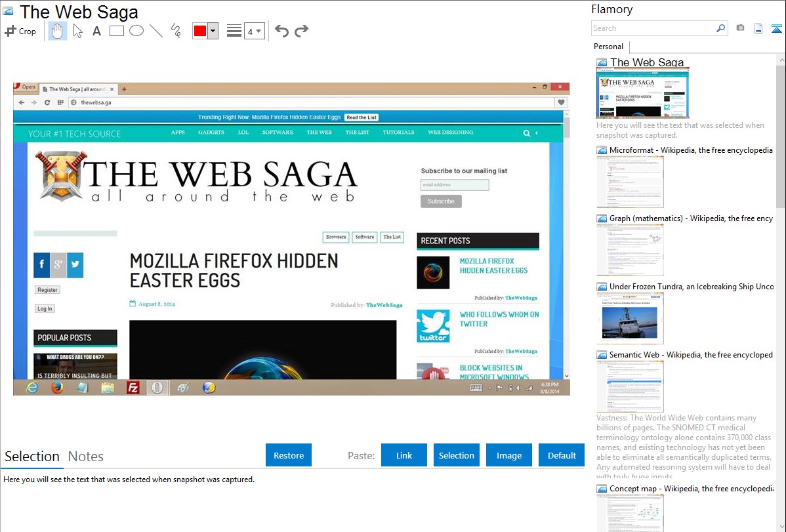Screen dimensions: 786x532
Task: Click the email address field in snapshot
Action: [455, 185]
